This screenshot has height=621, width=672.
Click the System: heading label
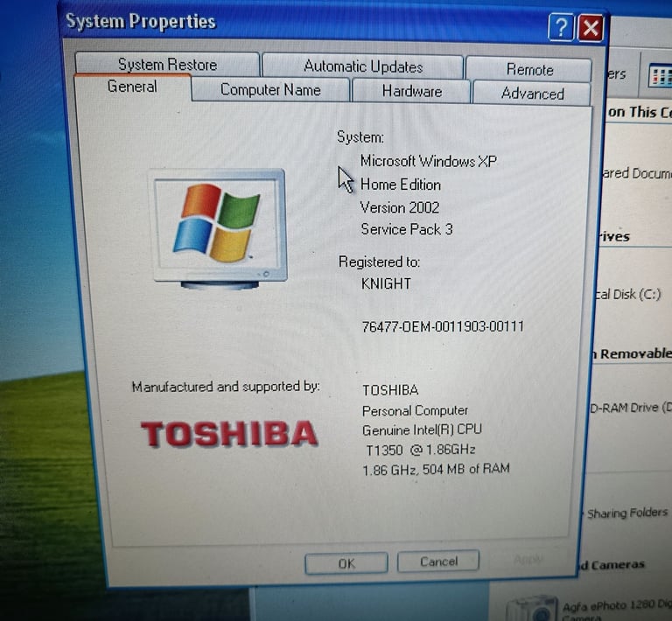tap(360, 137)
